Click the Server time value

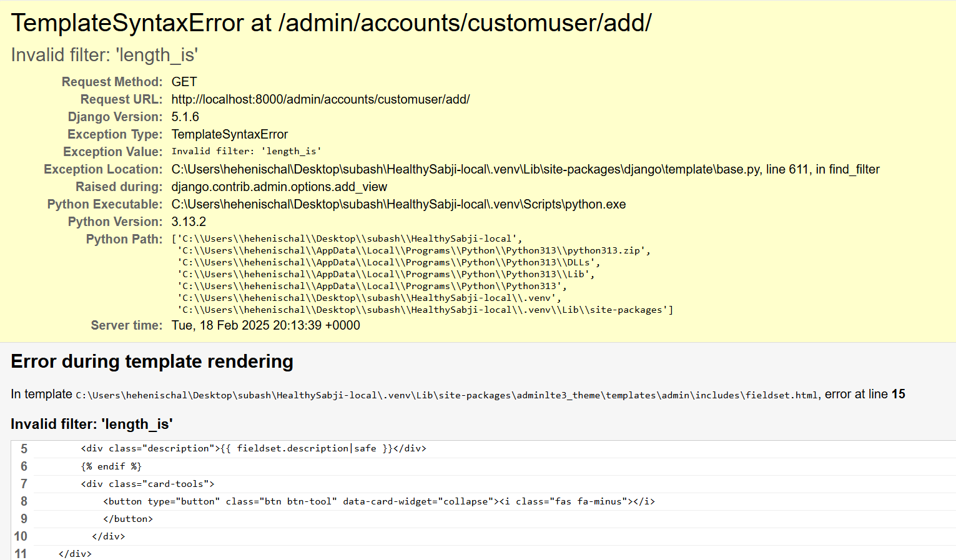click(x=265, y=325)
